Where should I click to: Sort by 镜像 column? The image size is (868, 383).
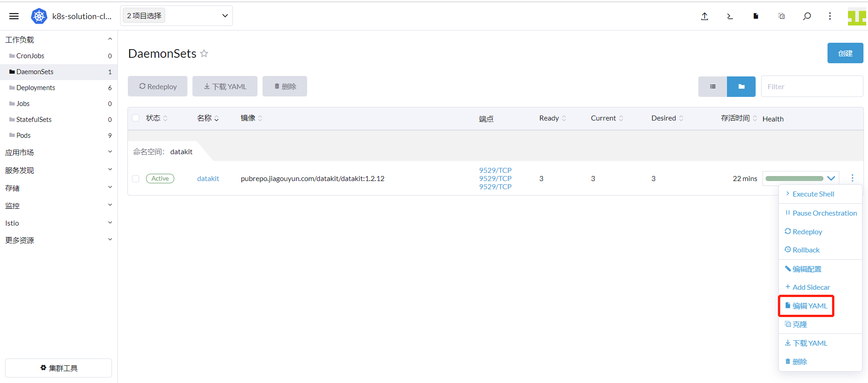click(252, 118)
